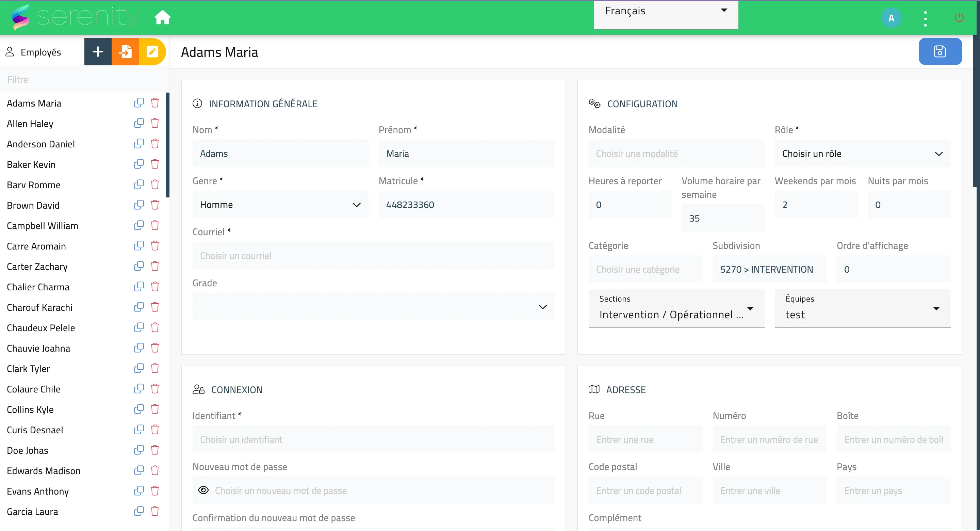Click the Choisir une modalité field
This screenshot has height=531, width=980.
(x=676, y=154)
